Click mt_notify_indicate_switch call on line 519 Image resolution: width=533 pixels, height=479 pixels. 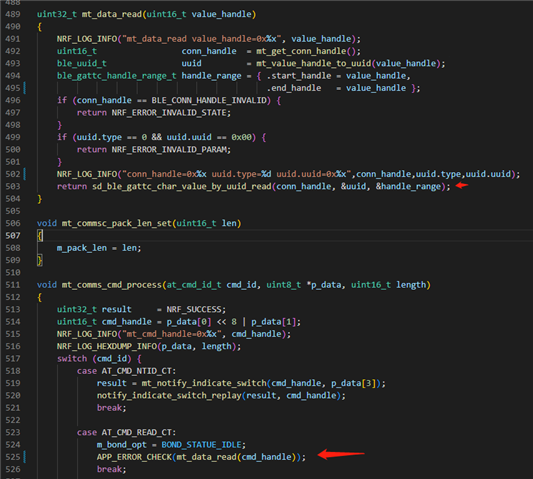[x=204, y=383]
